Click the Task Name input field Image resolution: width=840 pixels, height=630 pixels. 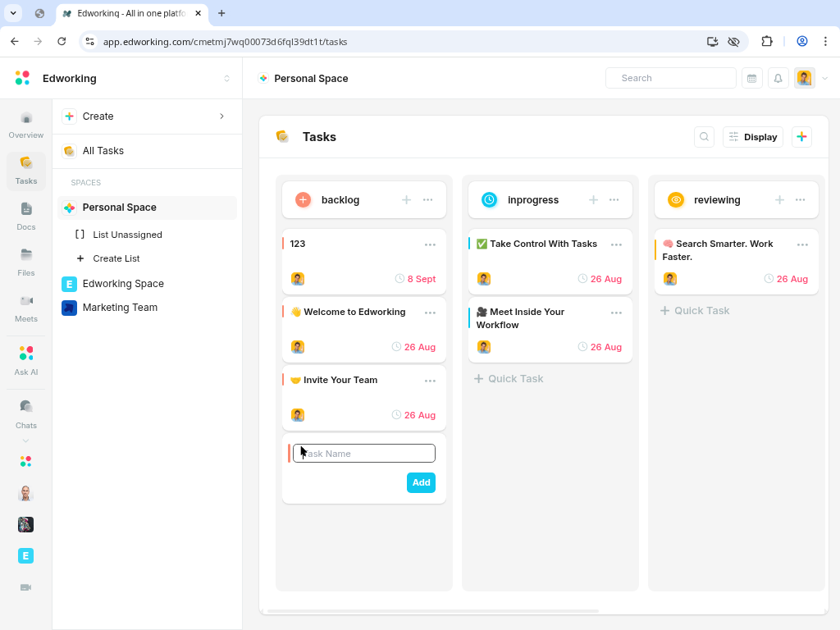[364, 454]
